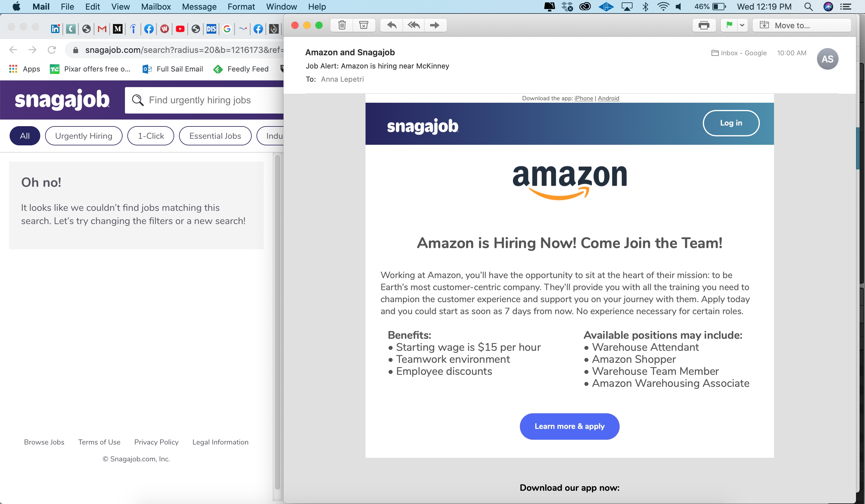Click the Android app download link

click(x=608, y=98)
